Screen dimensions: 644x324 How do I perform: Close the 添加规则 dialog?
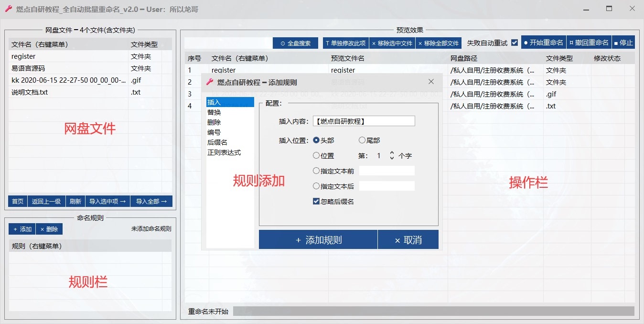(x=431, y=82)
